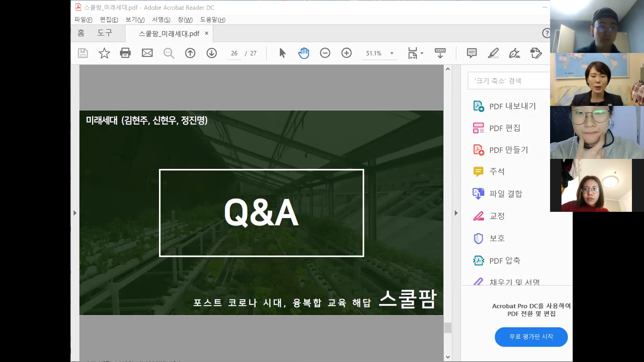
Task: Switch to the 홈 tab
Action: [x=81, y=33]
